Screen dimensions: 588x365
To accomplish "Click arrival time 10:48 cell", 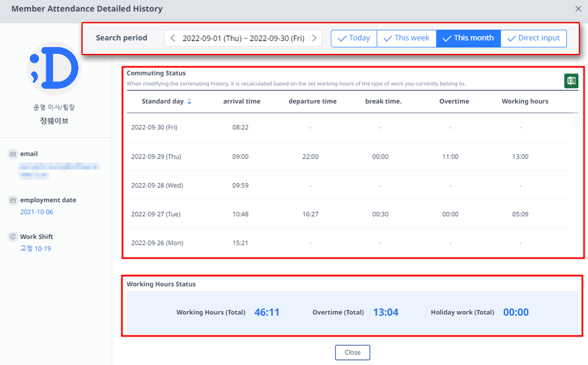I will (240, 214).
